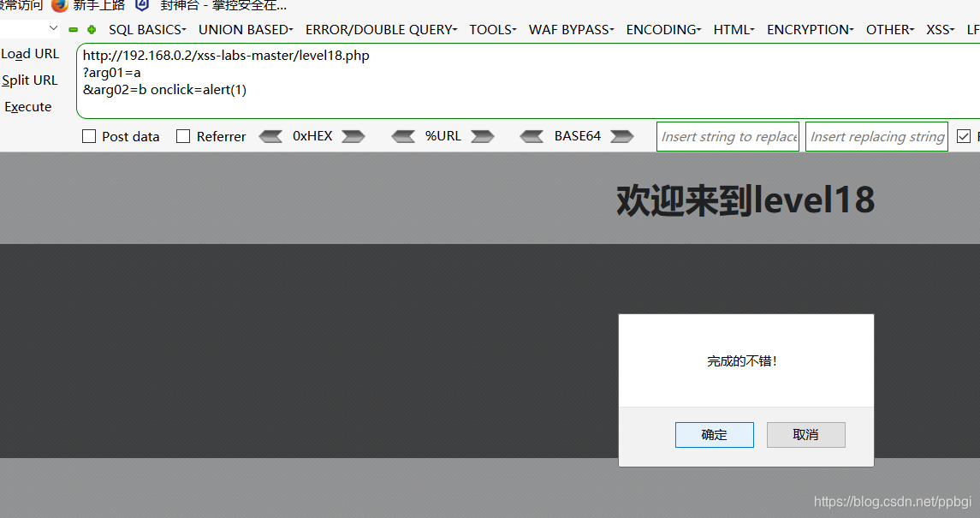Cancel the dialog with 取消
Screen dimensions: 980x518
click(805, 435)
